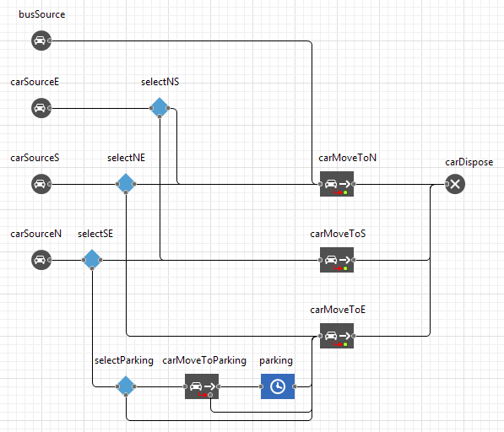Click the carMoveToN label text
Screen dimensions: 504x432
point(348,158)
